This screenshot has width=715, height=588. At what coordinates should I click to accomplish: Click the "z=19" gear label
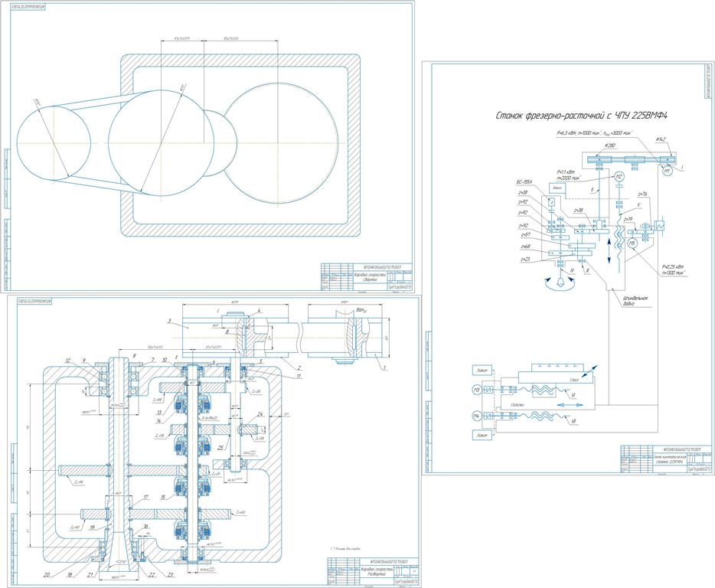(628, 220)
